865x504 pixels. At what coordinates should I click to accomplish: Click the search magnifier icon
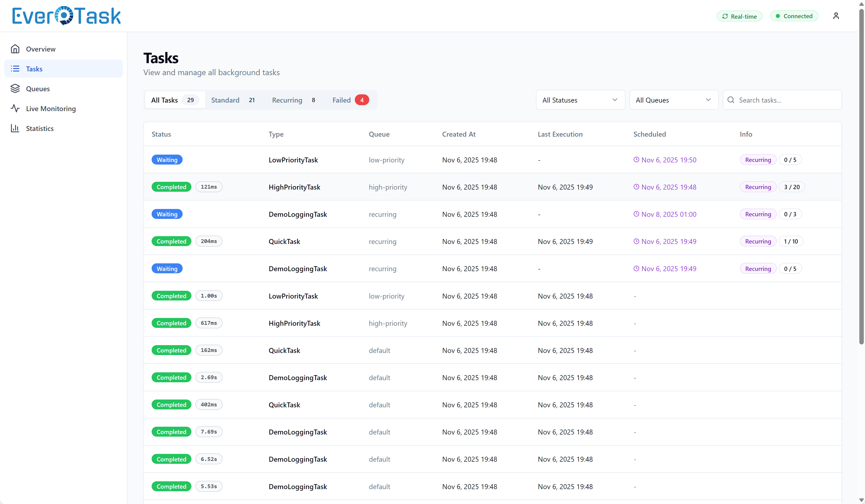point(731,100)
